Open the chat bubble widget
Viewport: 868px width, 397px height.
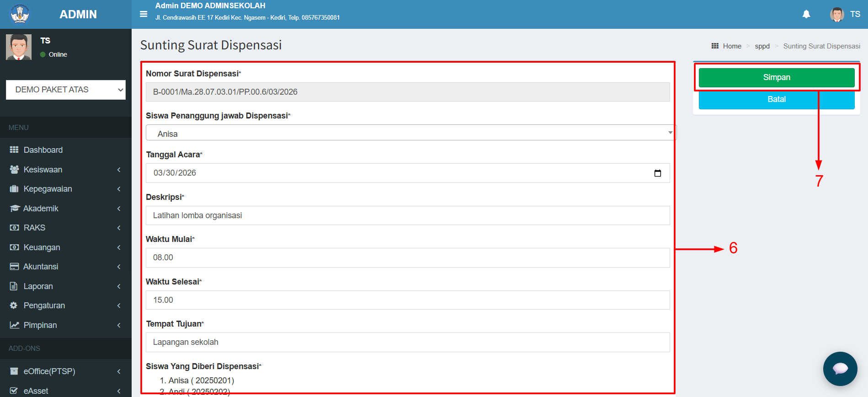(x=840, y=369)
